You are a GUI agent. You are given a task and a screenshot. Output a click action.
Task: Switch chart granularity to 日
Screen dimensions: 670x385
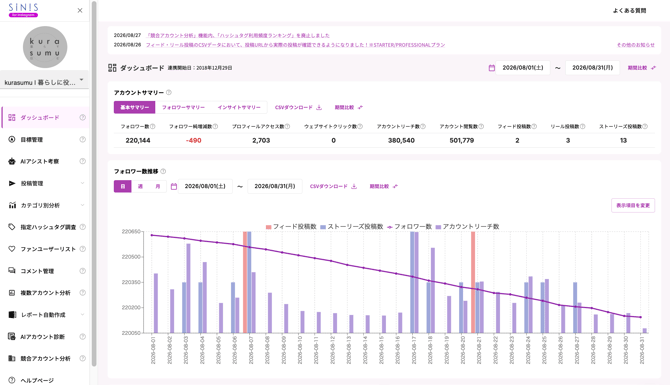[123, 186]
